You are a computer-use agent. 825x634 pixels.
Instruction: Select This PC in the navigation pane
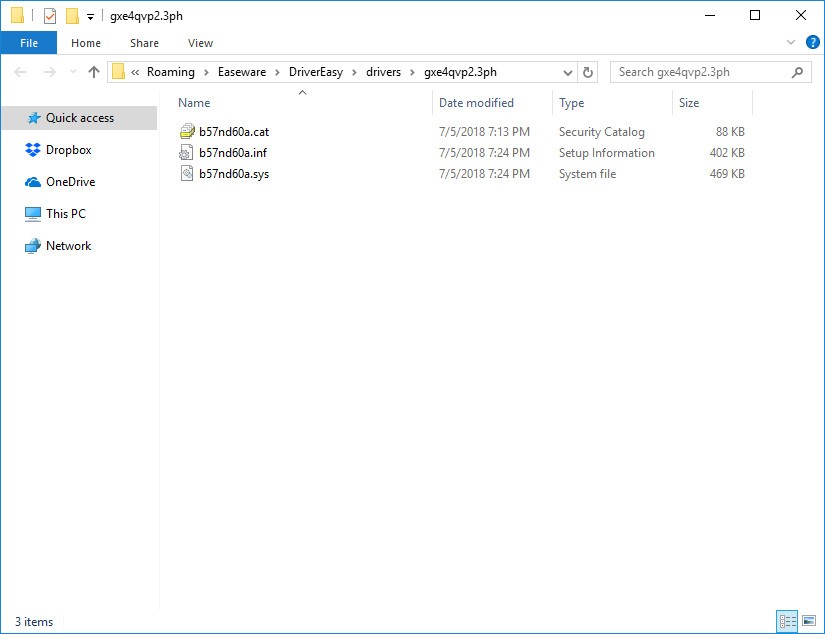tap(66, 214)
